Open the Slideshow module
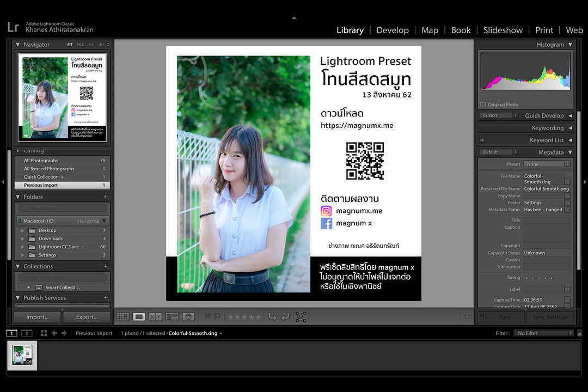588x392 pixels. pos(503,30)
